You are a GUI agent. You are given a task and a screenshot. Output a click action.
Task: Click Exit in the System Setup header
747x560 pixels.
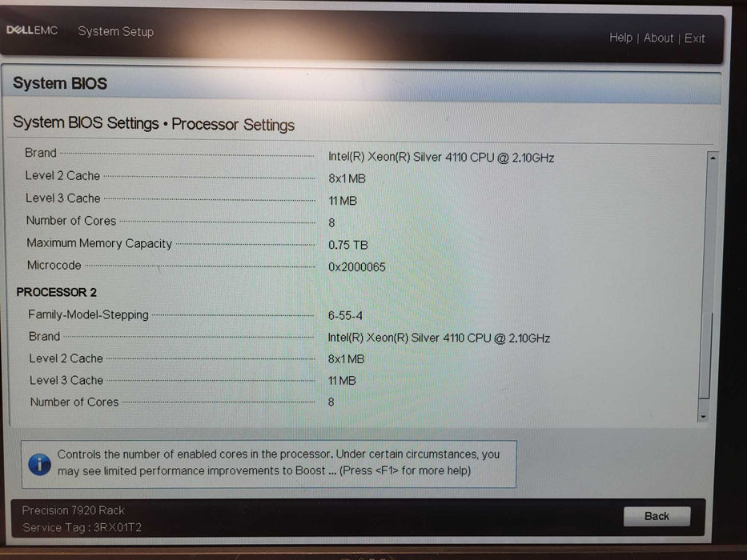(694, 38)
